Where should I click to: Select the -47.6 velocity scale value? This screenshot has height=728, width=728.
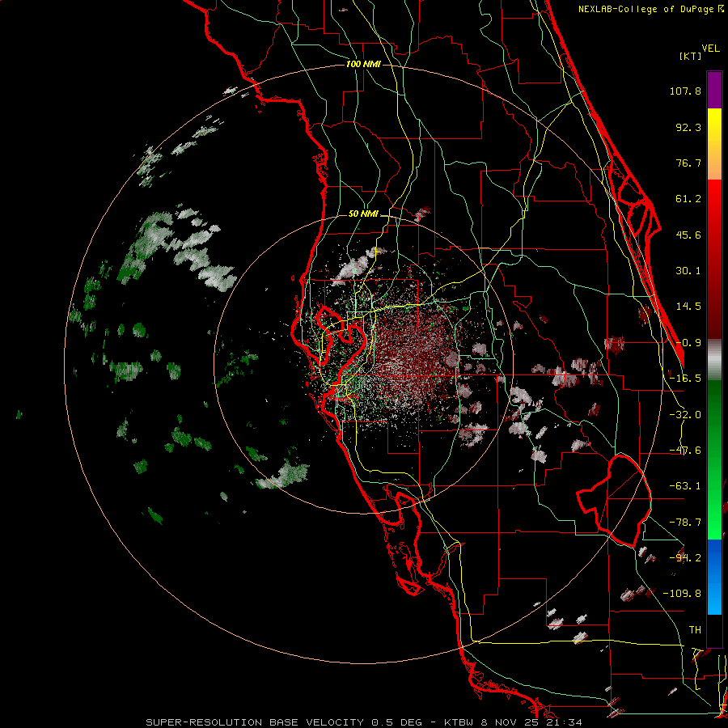tap(685, 451)
